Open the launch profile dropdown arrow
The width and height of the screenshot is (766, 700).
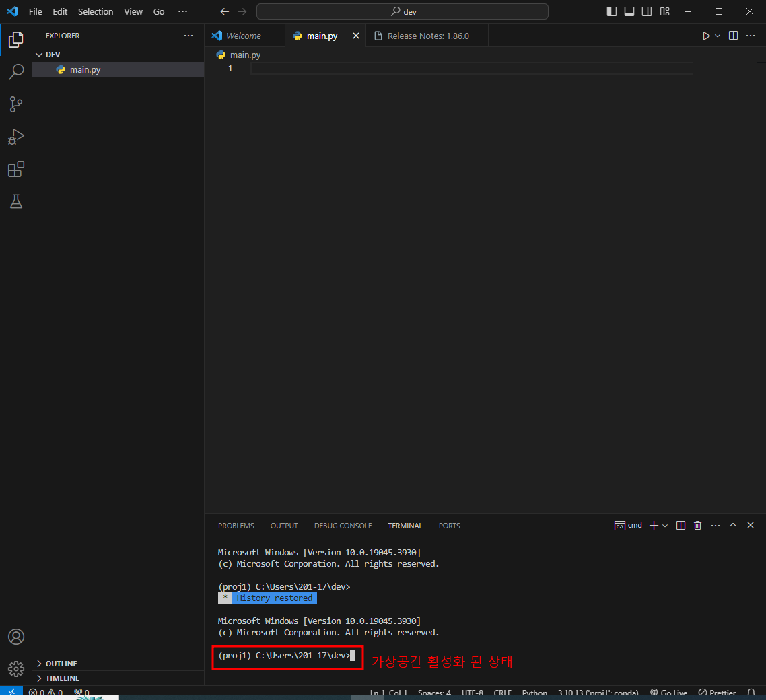point(665,526)
